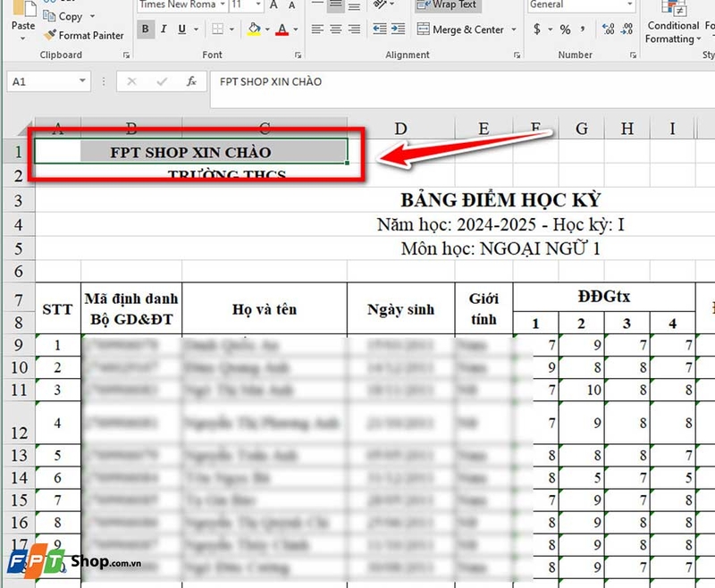Click the Copy button
This screenshot has height=588, width=715.
point(64,15)
